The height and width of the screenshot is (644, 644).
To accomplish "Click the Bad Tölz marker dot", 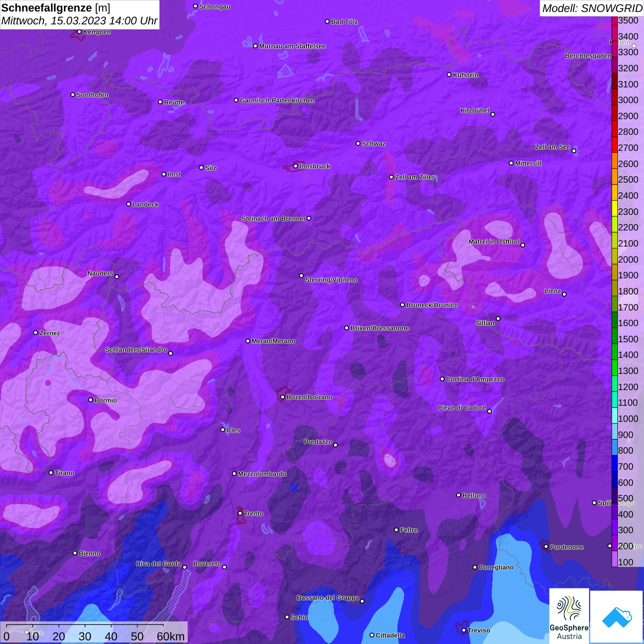I will coord(327,22).
